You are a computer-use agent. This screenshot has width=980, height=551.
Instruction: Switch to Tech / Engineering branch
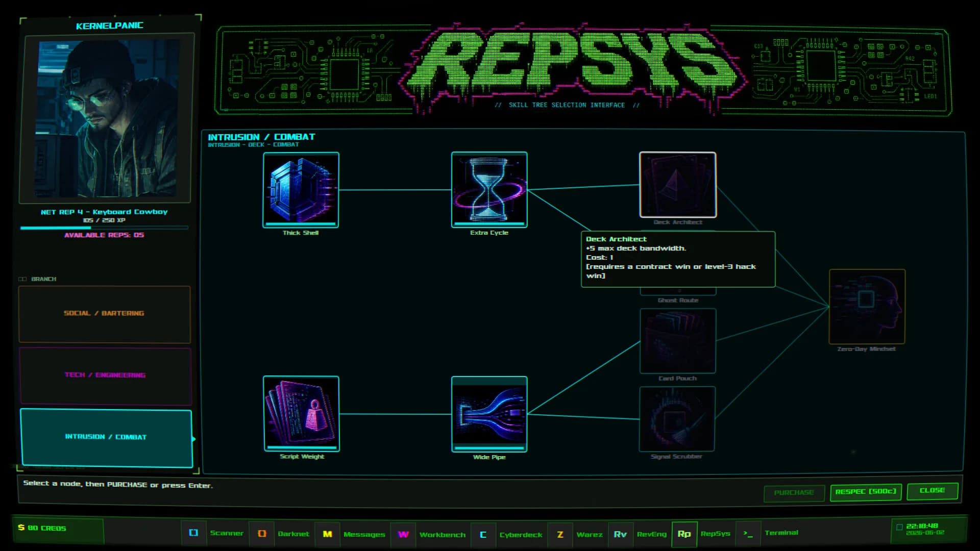[x=105, y=375]
